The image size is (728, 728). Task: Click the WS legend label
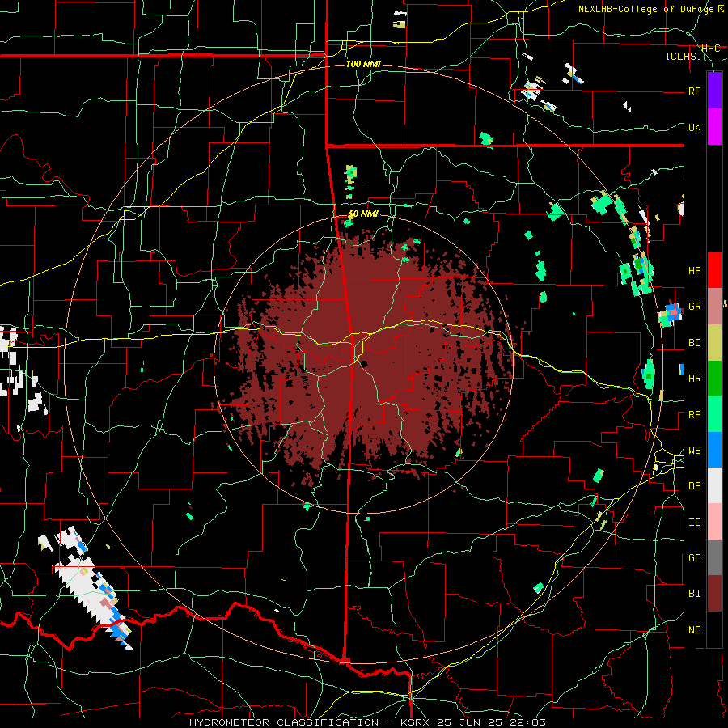click(x=695, y=451)
